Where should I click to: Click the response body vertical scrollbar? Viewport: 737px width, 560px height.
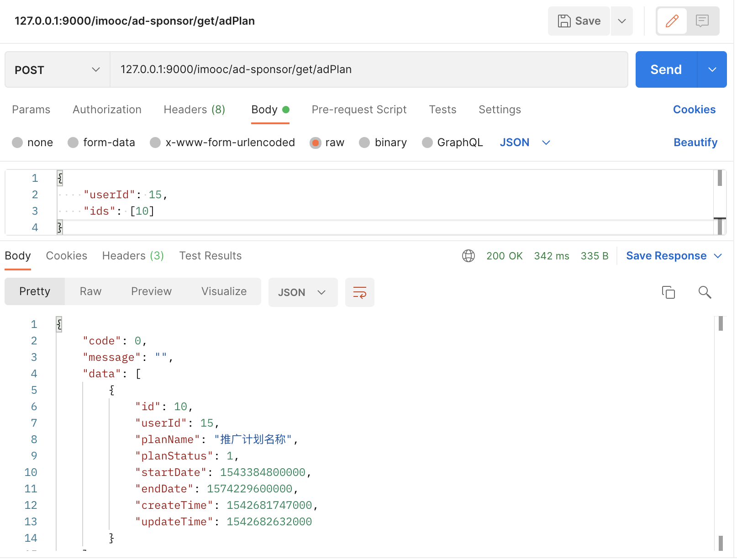coord(721,433)
